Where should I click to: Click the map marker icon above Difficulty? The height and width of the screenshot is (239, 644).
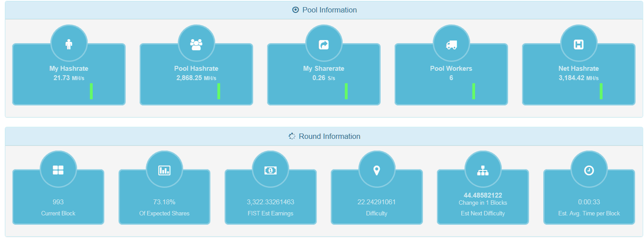377,170
